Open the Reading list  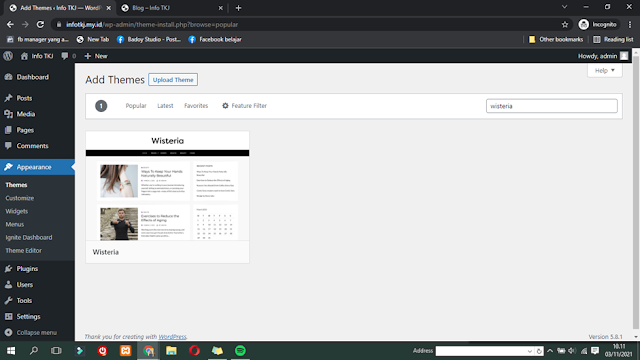click(613, 39)
